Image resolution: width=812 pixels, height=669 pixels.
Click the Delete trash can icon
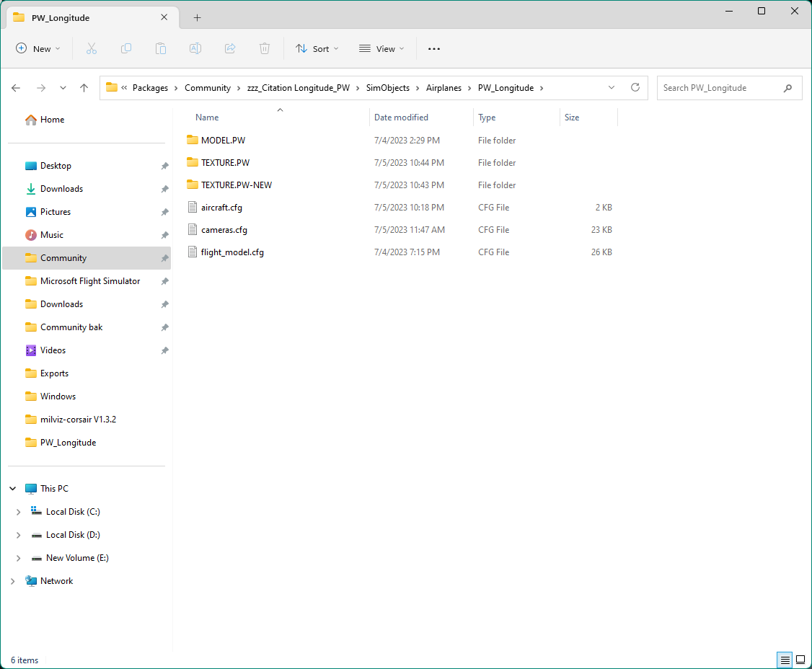tap(265, 48)
